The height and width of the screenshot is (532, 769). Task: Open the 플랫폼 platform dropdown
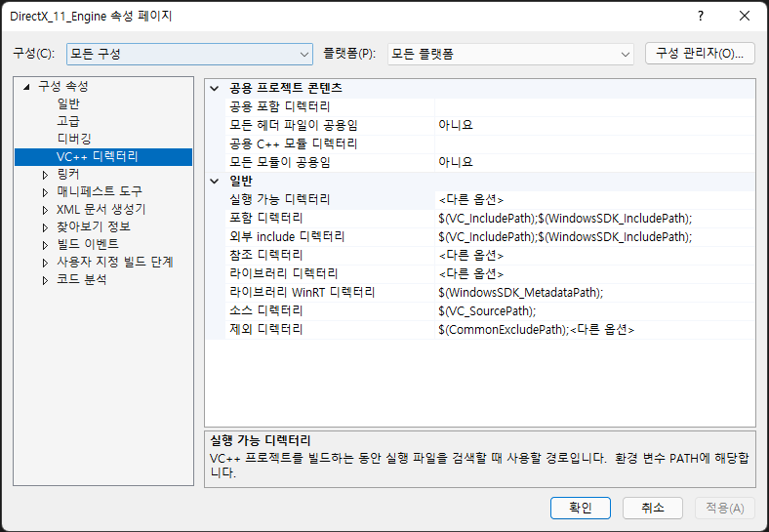click(510, 54)
